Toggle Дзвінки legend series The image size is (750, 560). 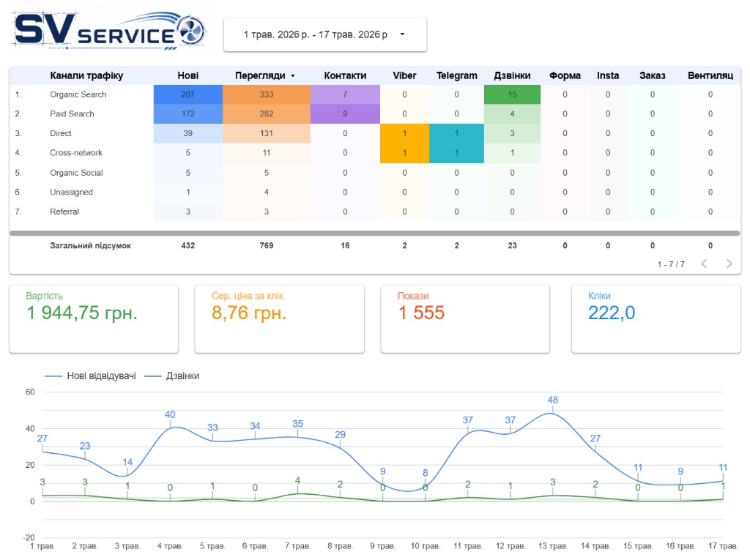point(171,376)
